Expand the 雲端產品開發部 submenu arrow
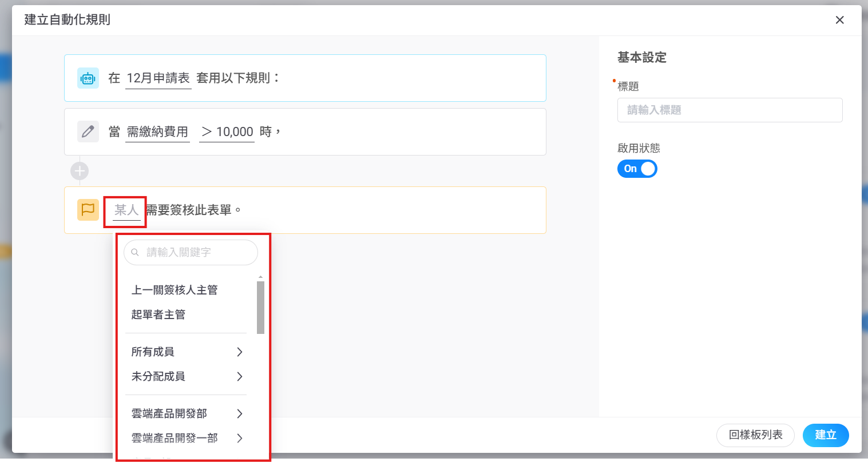Screen dimensions: 868x462 pyautogui.click(x=240, y=413)
